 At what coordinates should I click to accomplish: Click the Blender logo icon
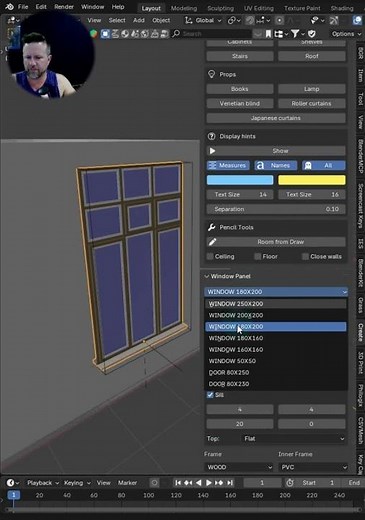pyautogui.click(x=9, y=6)
